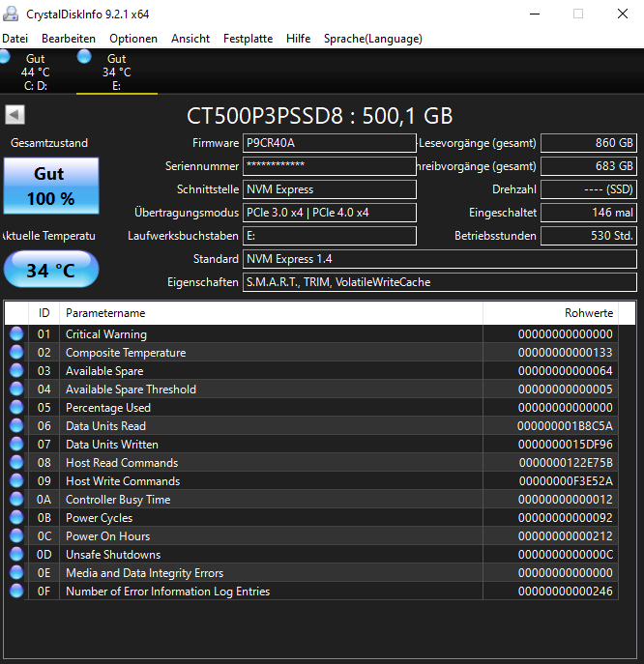The height and width of the screenshot is (664, 644).
Task: Select the C: D: drive tab
Action: pos(36,72)
